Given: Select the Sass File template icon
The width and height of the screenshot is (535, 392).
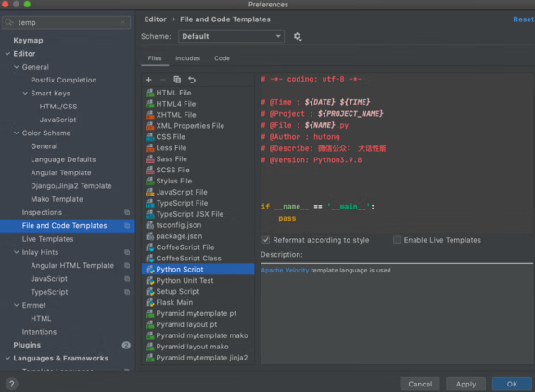Looking at the screenshot, I should (150, 158).
